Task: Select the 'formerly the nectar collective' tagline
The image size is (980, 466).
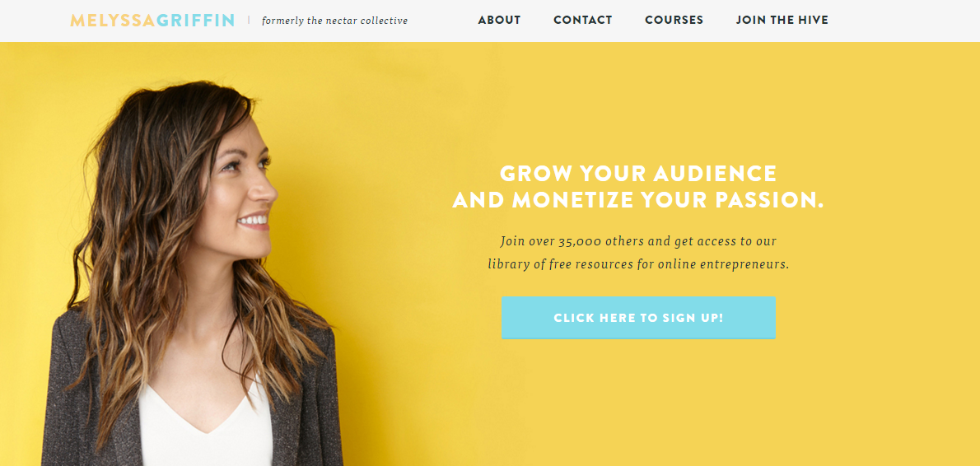Action: 335,21
